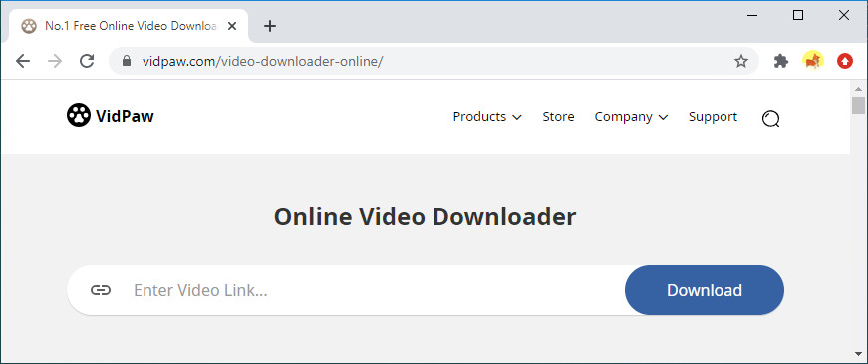868x364 pixels.
Task: Expand the Products dropdown menu
Action: 487,117
